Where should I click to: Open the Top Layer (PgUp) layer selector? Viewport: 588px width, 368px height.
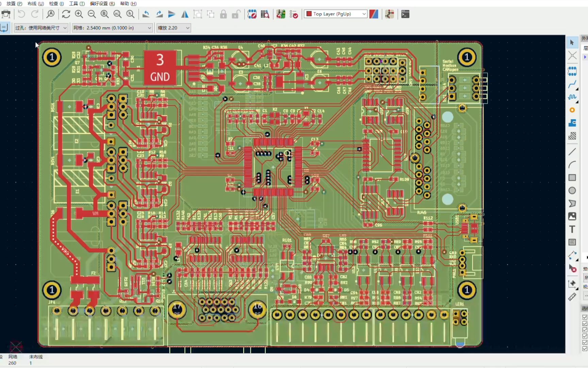[336, 14]
